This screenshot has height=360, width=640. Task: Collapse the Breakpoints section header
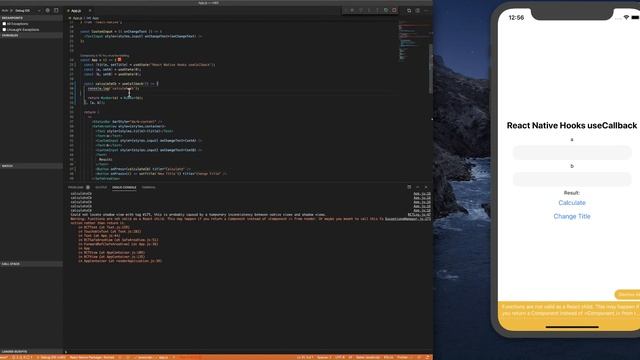[31, 18]
